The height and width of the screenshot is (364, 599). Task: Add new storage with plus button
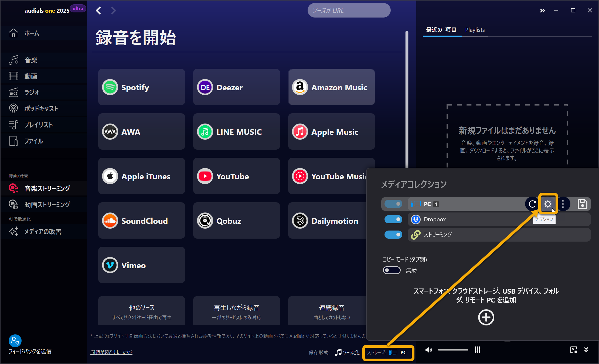point(486,318)
